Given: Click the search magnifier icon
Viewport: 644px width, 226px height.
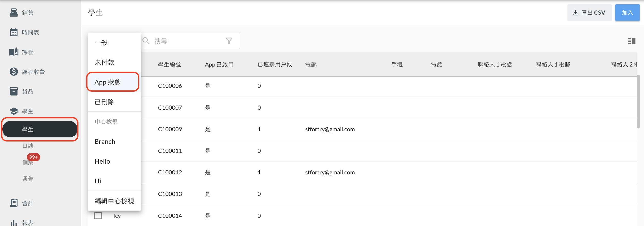Looking at the screenshot, I should click(x=146, y=41).
